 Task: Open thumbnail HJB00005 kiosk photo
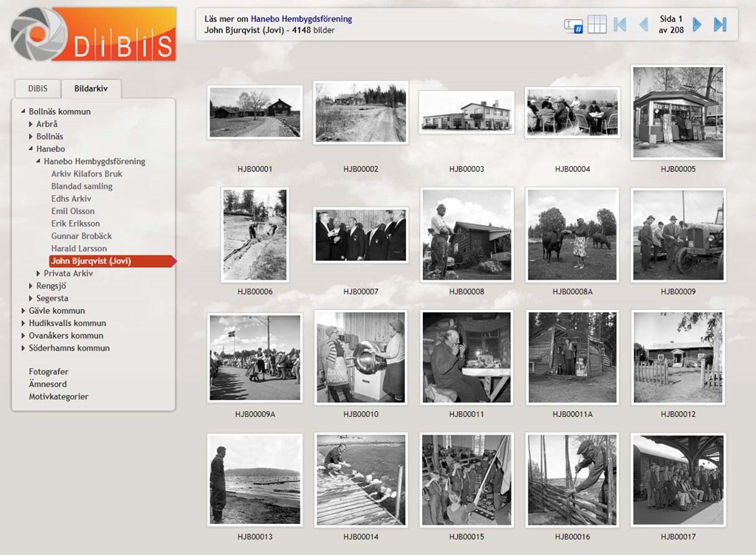678,112
